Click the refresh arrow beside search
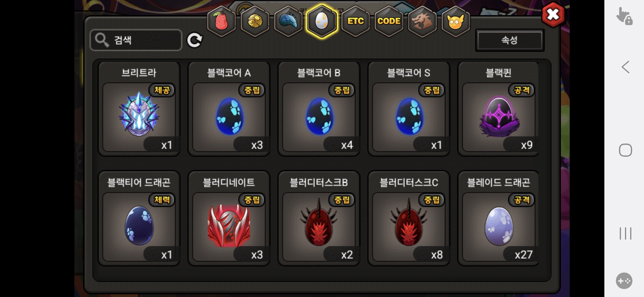Viewport: 644px width, 297px height. click(195, 40)
